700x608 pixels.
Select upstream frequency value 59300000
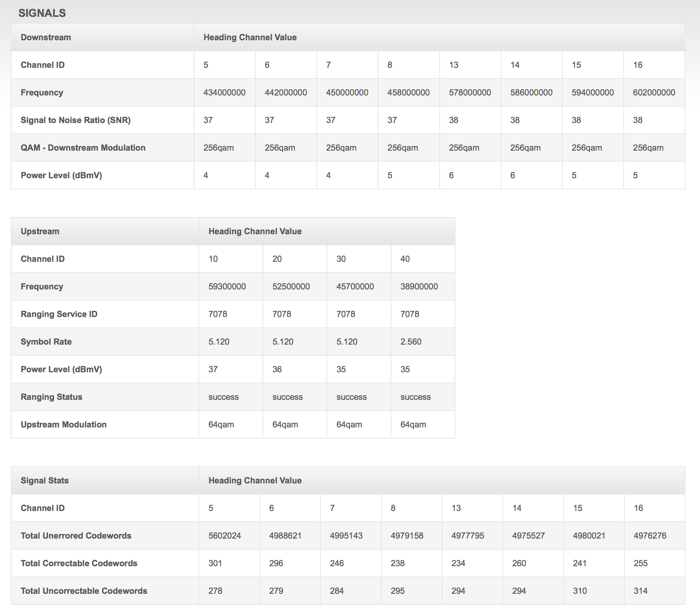pyautogui.click(x=227, y=287)
